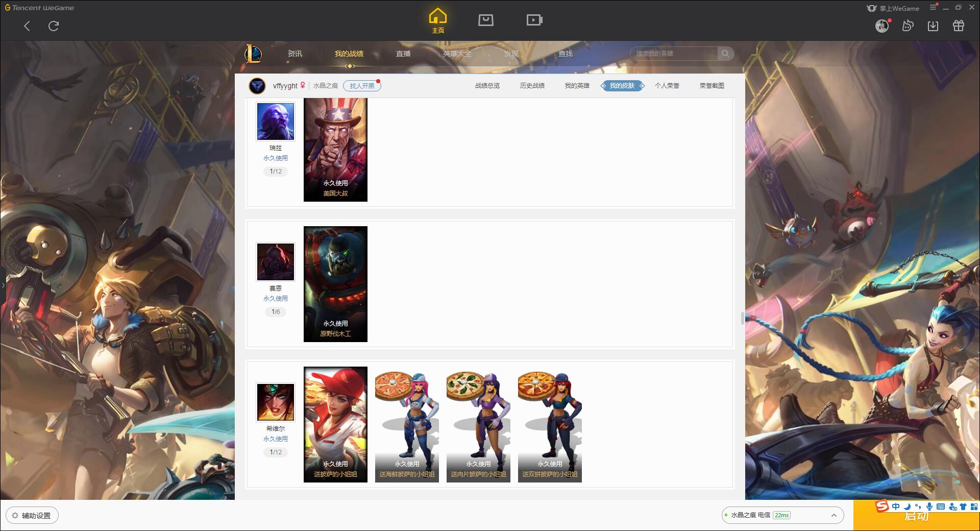Click the summoner profile icon beside vffyyght
The height and width of the screenshot is (531, 980).
point(257,86)
